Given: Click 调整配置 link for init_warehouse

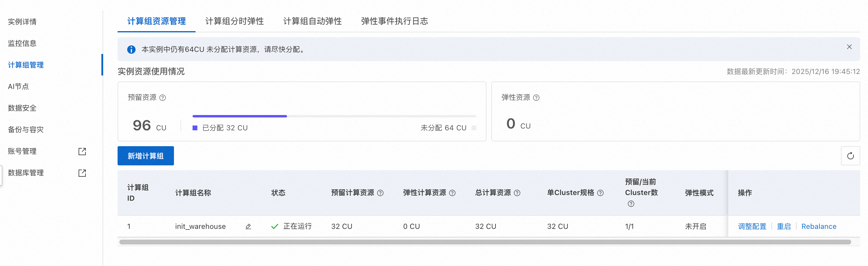Looking at the screenshot, I should click(752, 226).
